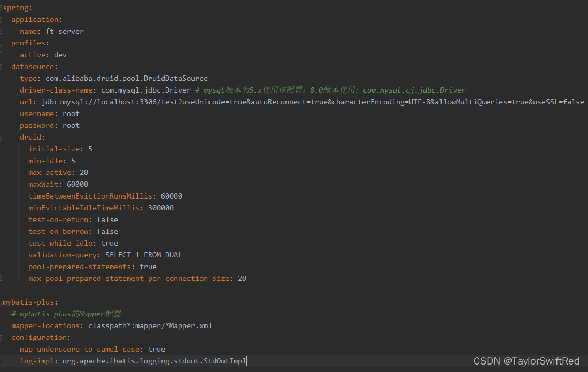Click the "username" key
The height and width of the screenshot is (372, 588).
point(37,113)
